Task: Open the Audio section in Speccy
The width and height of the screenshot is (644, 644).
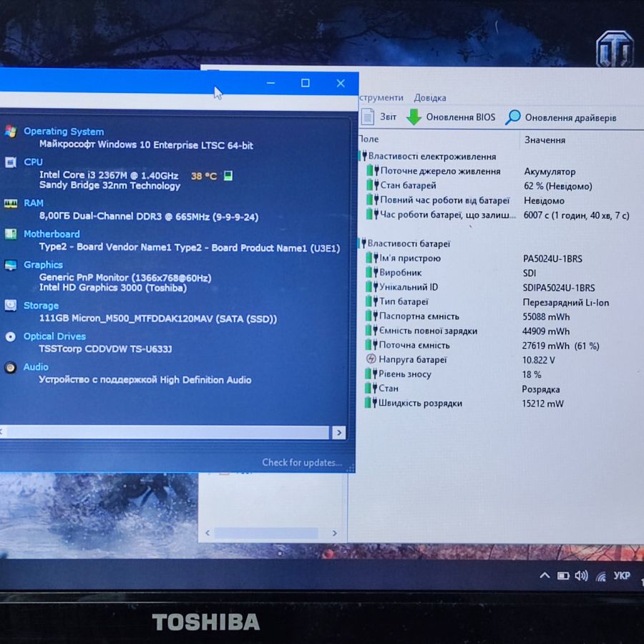Action: click(36, 367)
